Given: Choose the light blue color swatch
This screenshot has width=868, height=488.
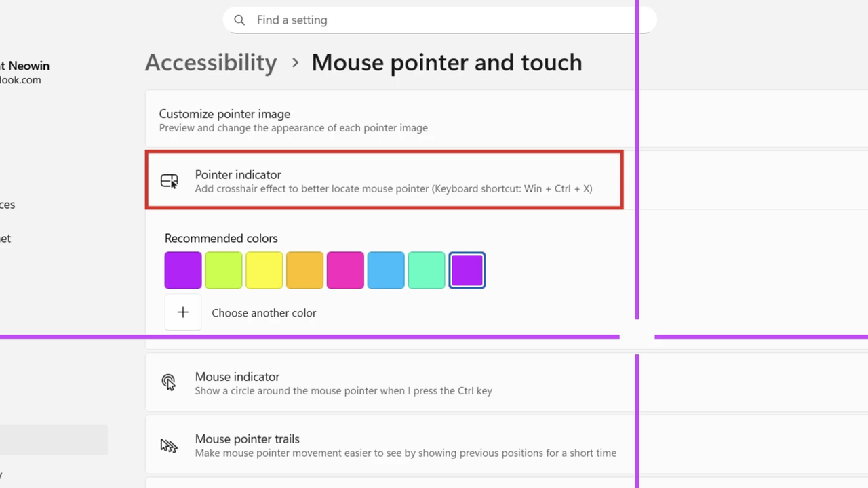Looking at the screenshot, I should point(386,270).
